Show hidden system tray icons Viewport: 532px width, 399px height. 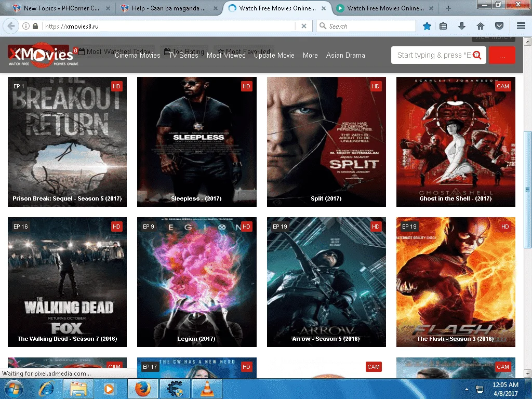click(x=467, y=389)
